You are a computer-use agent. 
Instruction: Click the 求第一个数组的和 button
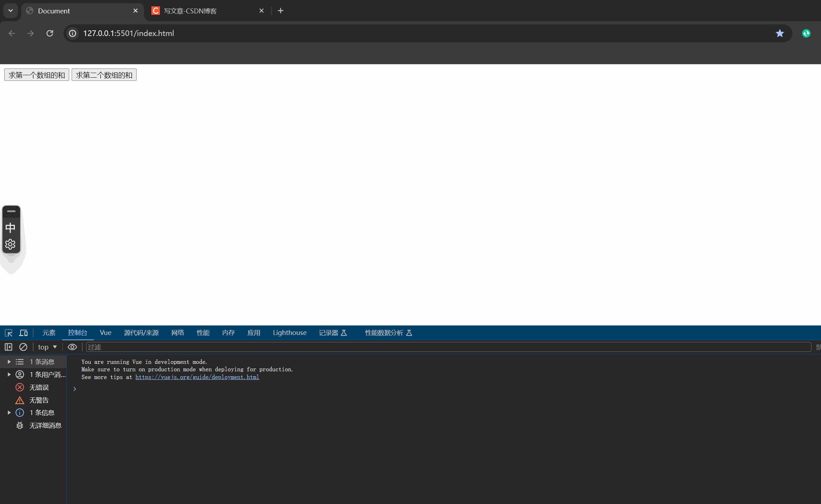point(36,74)
